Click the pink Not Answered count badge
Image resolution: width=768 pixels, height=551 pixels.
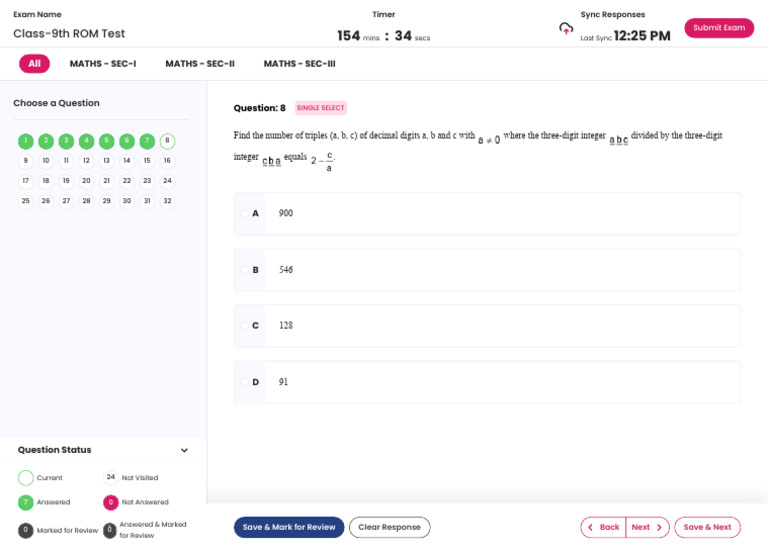[x=110, y=502]
